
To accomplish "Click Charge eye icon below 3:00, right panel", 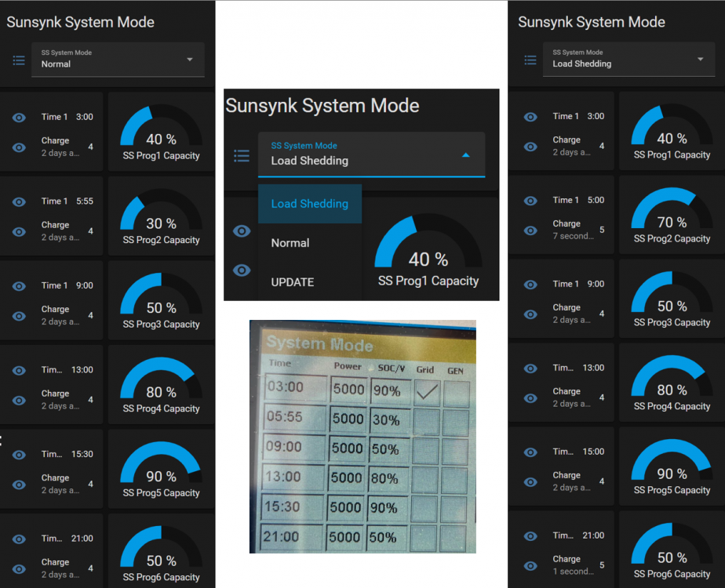I will point(530,147).
